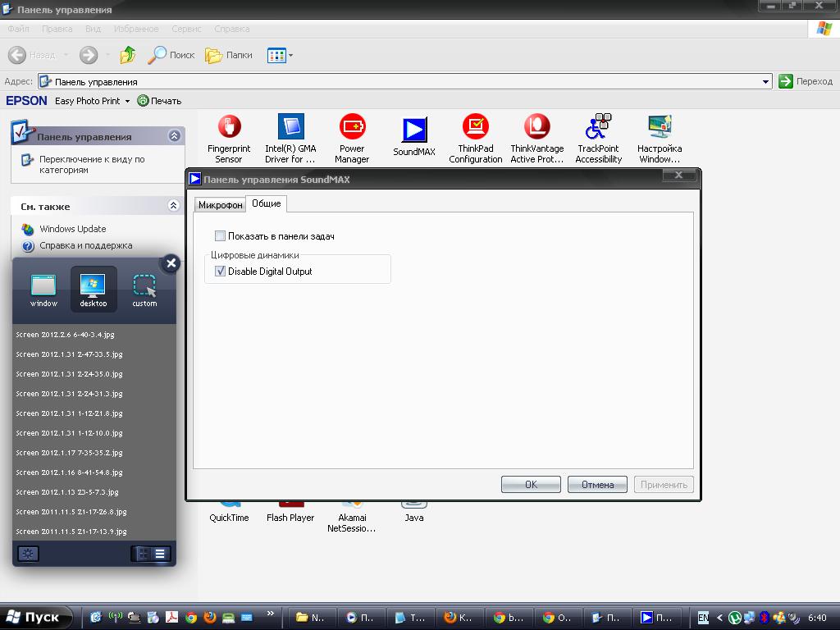Click the Up folder toolbar icon
Screen dimensions: 840x630
pyautogui.click(x=127, y=55)
